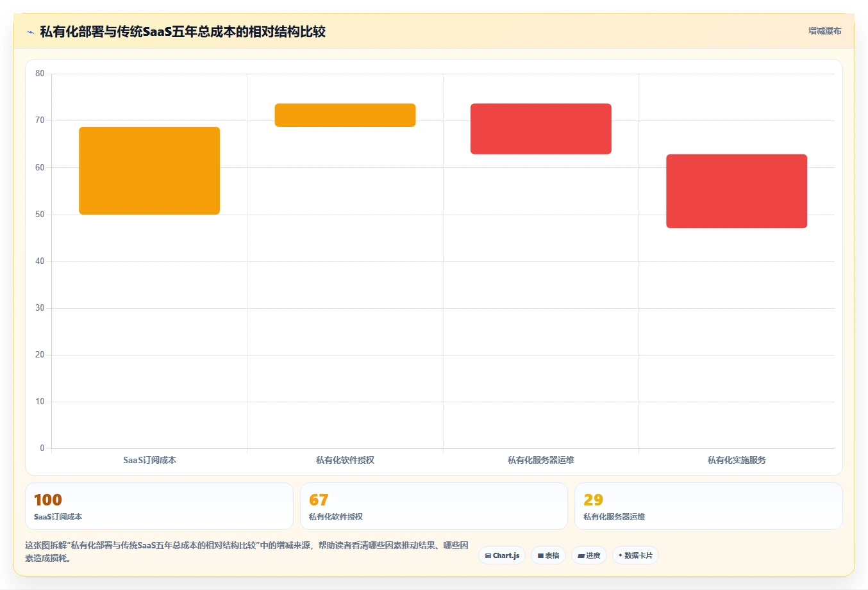The image size is (868, 590).
Task: Open the card showing value 100
Action: 159,506
